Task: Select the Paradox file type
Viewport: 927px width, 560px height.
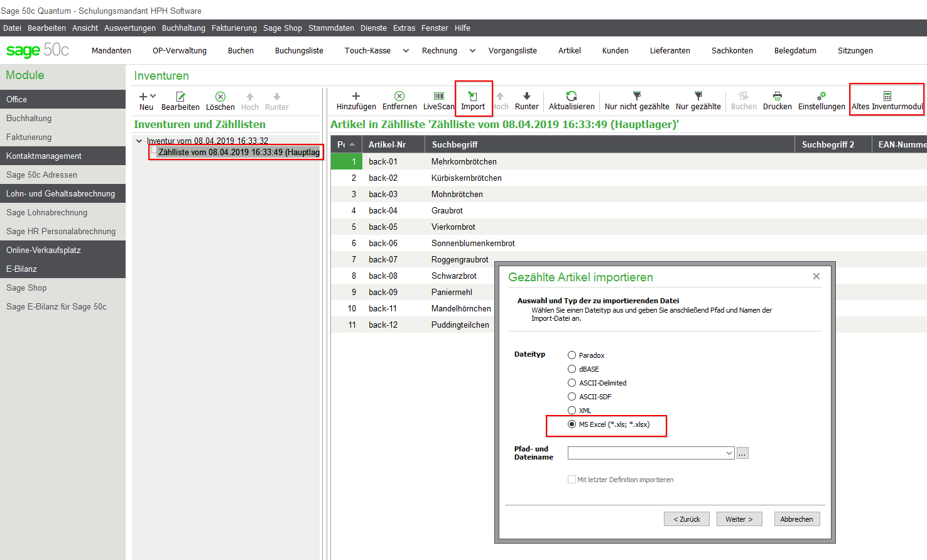Action: point(572,355)
